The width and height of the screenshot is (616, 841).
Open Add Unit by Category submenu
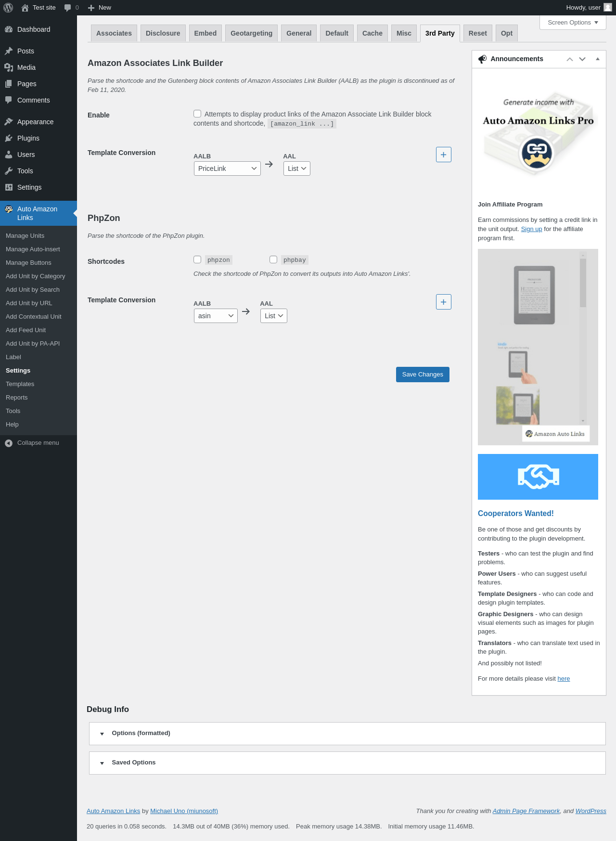point(38,276)
